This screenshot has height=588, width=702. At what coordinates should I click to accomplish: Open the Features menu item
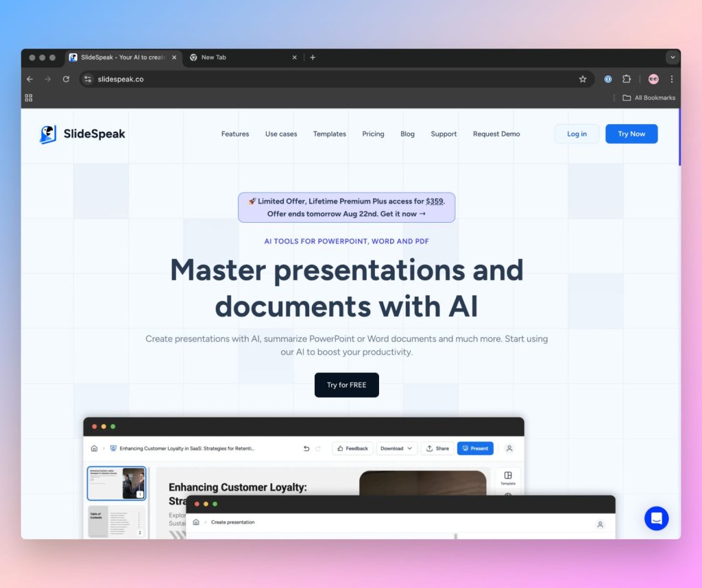235,134
